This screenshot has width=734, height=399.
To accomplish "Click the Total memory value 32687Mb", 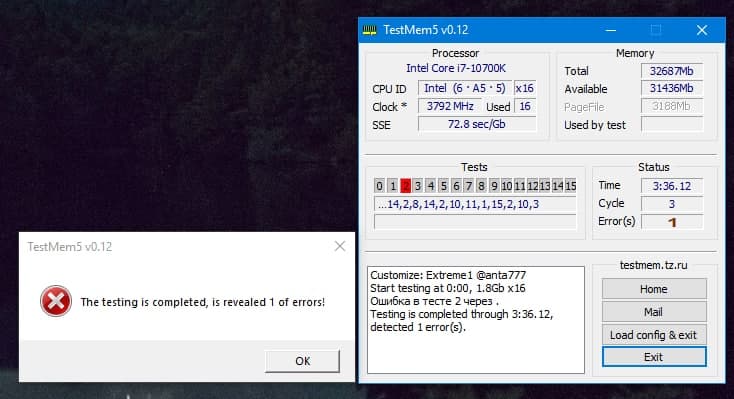I will point(671,71).
